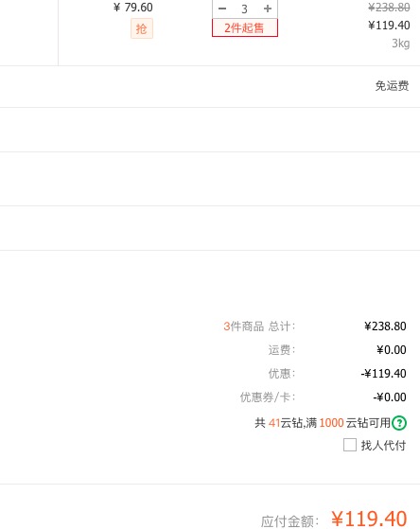Click the 免运费 shipping text

point(393,86)
